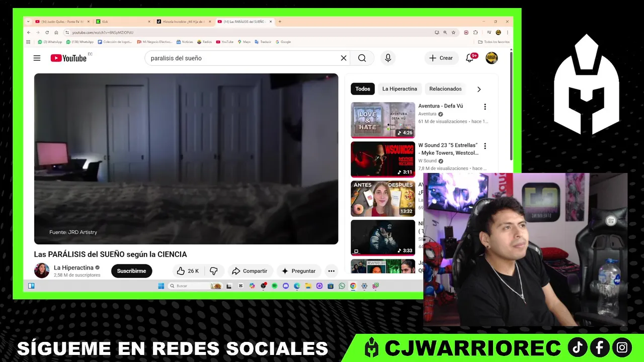Image resolution: width=644 pixels, height=362 pixels.
Task: Select the La Hiperactina filter chip
Action: click(399, 89)
